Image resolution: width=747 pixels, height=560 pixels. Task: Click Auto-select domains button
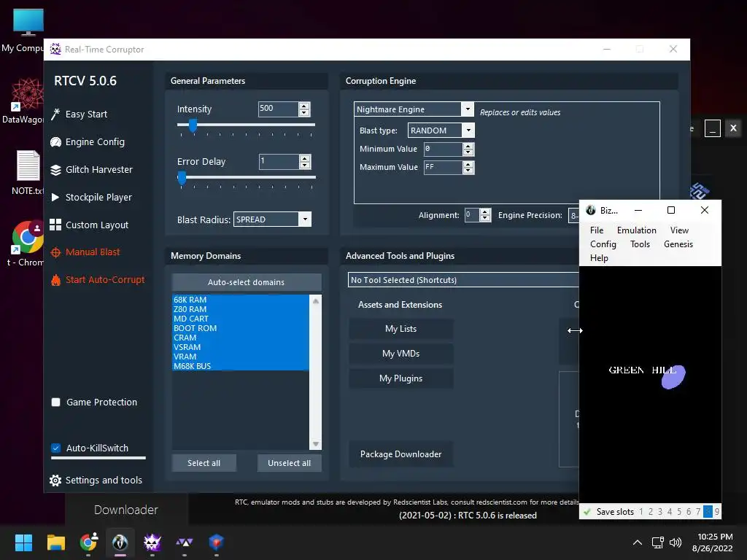247,282
